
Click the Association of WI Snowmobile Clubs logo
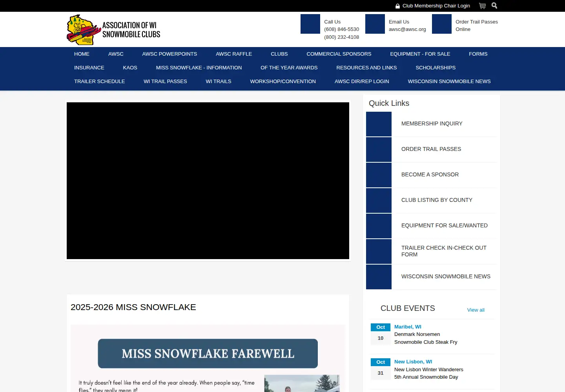[x=114, y=30]
